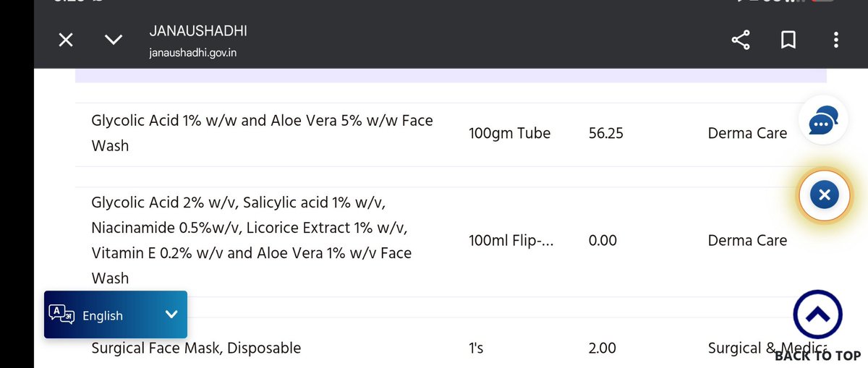
Task: Click the translate icon in the language bar
Action: [x=61, y=314]
